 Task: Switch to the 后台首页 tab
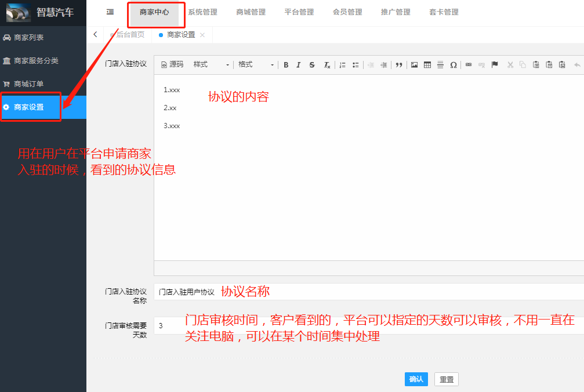[x=128, y=35]
